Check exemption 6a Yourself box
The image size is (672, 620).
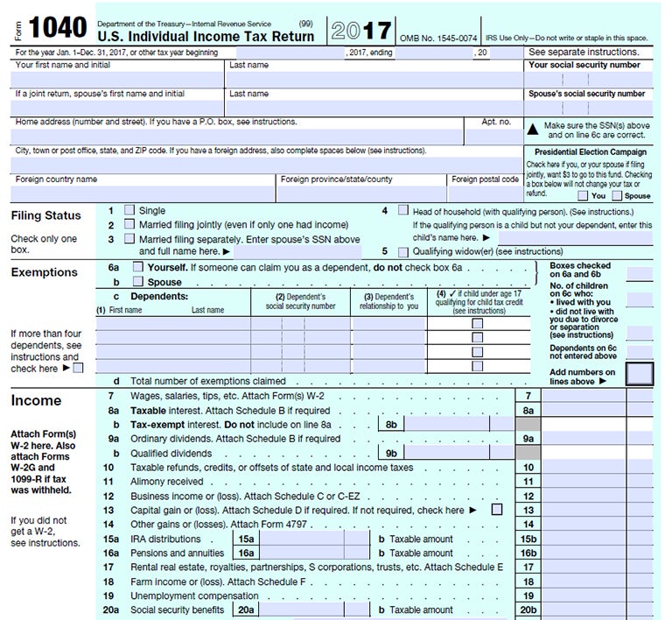137,267
